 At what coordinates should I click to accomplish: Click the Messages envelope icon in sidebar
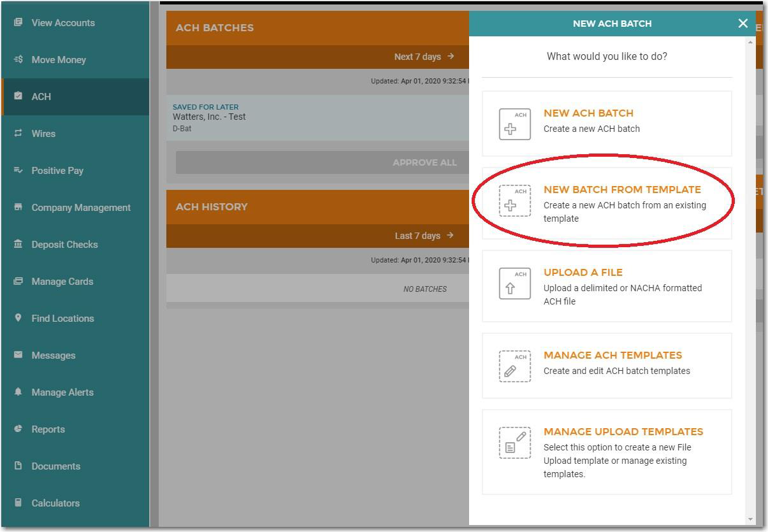coord(18,355)
